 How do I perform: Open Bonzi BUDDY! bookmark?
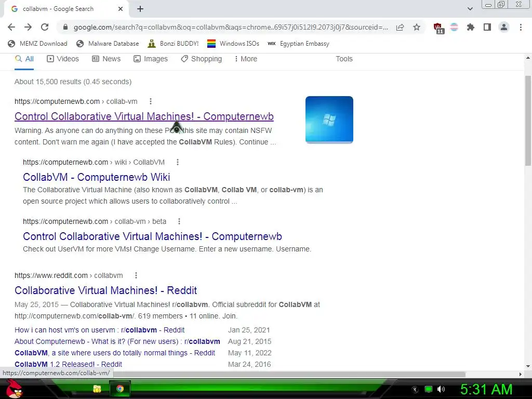click(173, 44)
